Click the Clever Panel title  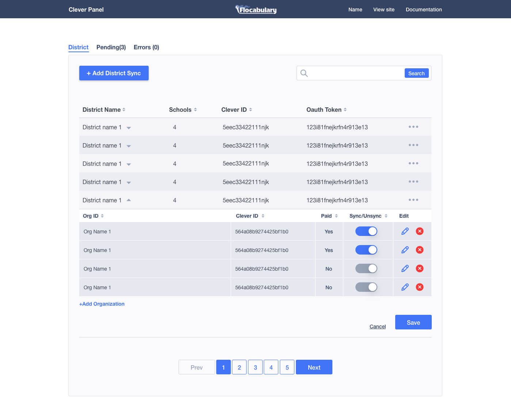tap(86, 9)
